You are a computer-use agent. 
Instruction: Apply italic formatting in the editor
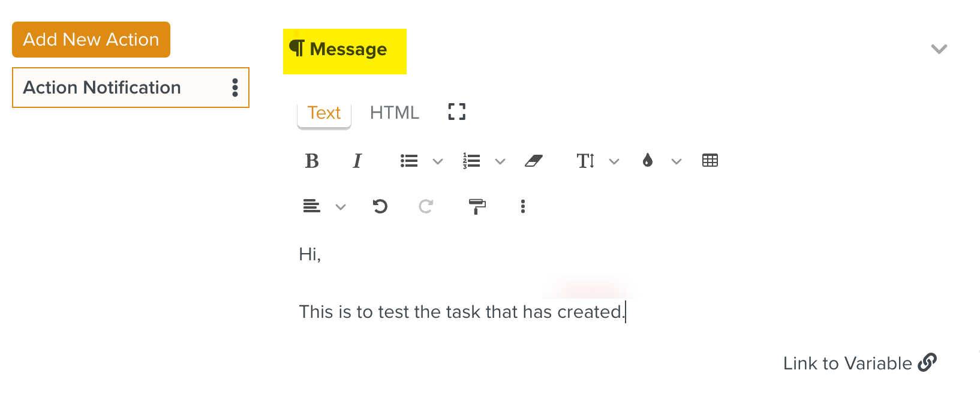click(357, 161)
